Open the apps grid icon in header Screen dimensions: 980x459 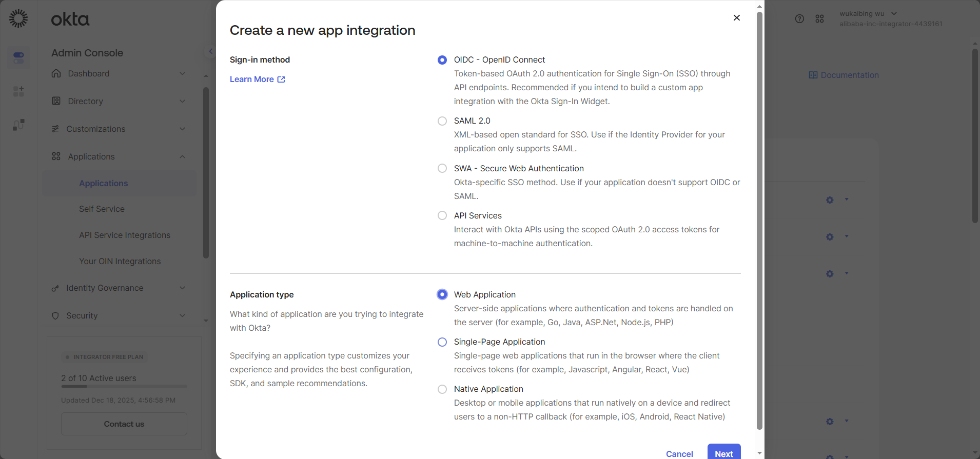point(819,19)
